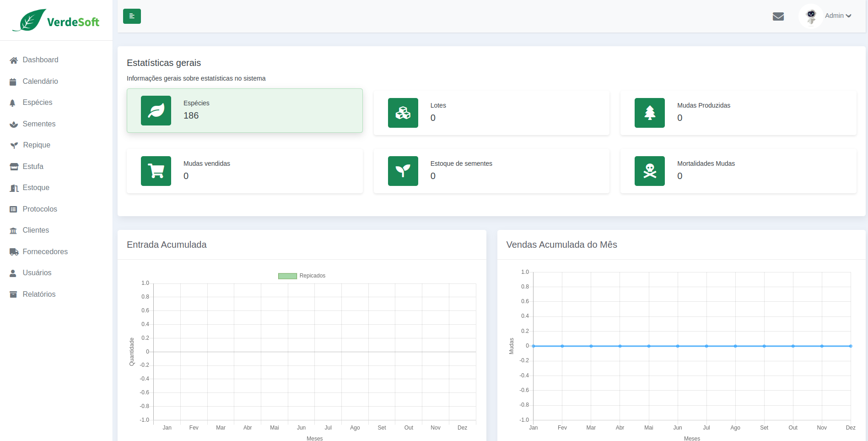This screenshot has height=441, width=868.
Task: Click the 186 species count value
Action: pos(191,115)
